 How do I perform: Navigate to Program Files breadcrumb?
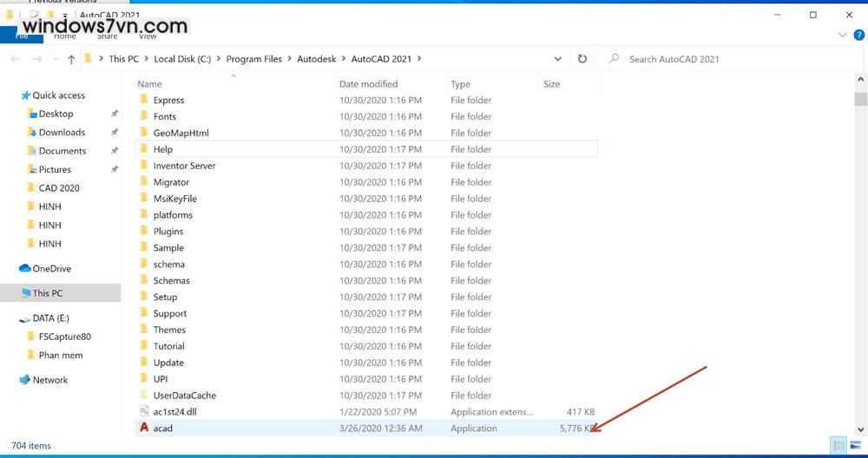coord(254,59)
